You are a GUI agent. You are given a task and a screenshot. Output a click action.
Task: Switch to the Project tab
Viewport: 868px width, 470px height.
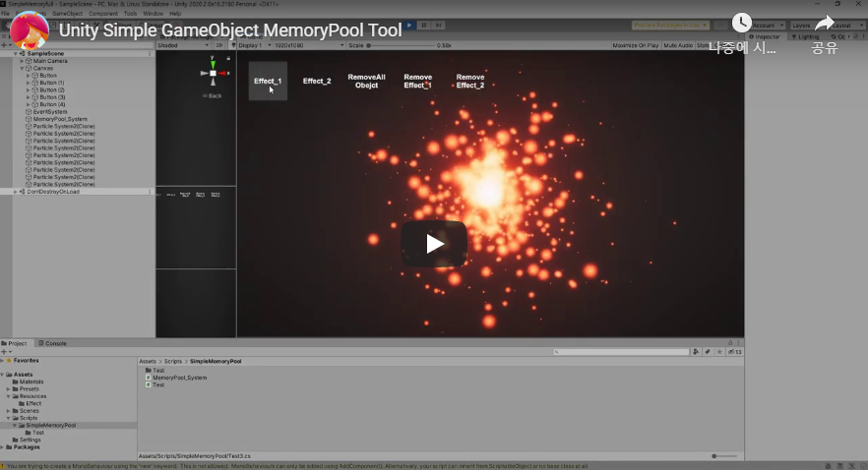coord(15,343)
